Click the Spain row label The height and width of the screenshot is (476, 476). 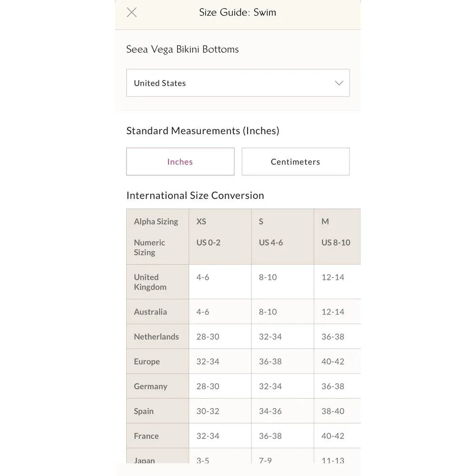[x=144, y=411]
